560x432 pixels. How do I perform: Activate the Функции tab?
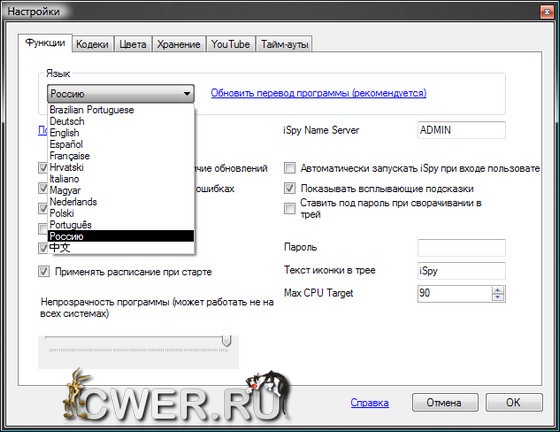point(45,43)
